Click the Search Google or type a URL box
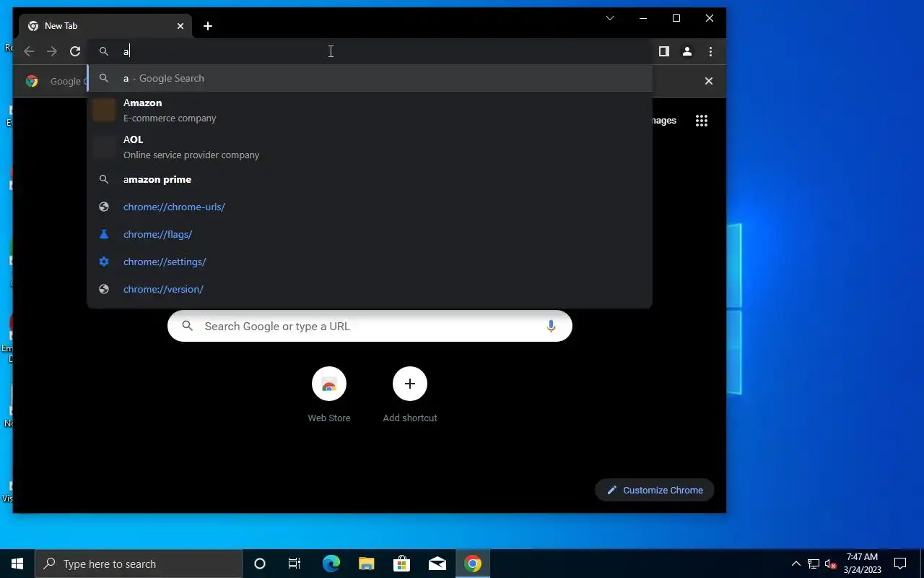Image resolution: width=924 pixels, height=578 pixels. tap(370, 326)
